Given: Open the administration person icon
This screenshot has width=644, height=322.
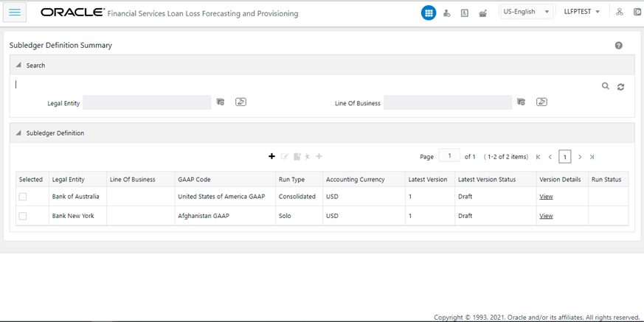Looking at the screenshot, I should coord(446,13).
